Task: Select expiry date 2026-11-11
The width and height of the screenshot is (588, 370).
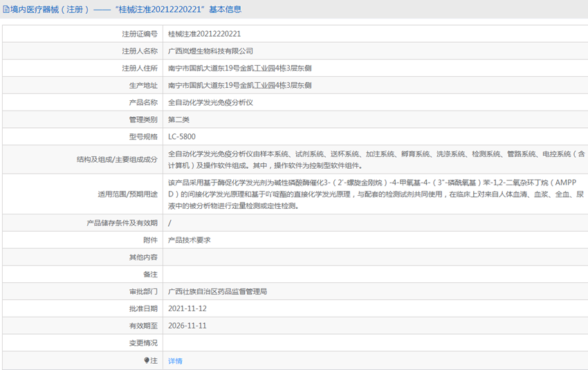Action: 187,326
